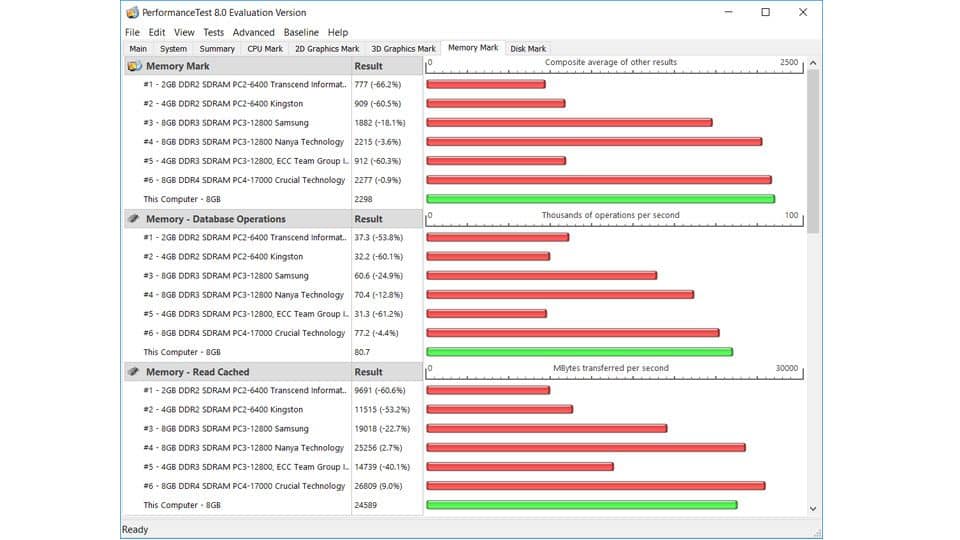The width and height of the screenshot is (960, 540).
Task: Select result value 912 (-60.3%)
Action: [x=378, y=160]
